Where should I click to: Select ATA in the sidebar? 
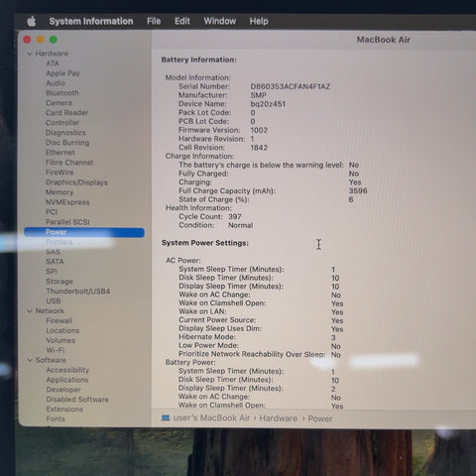[53, 63]
